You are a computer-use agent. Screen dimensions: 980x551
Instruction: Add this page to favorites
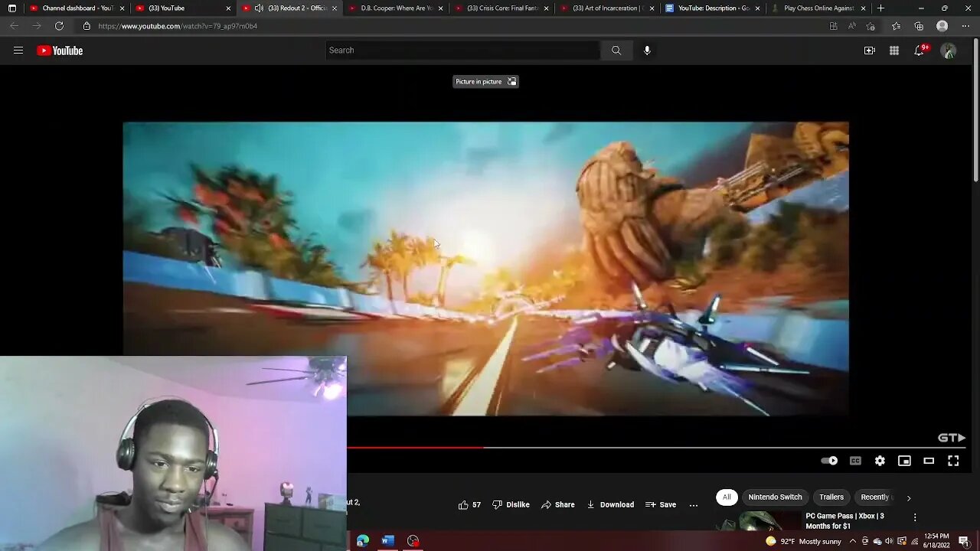pos(871,26)
